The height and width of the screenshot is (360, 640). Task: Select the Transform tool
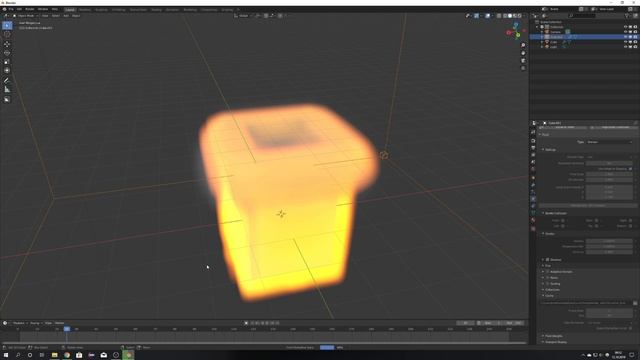click(7, 71)
